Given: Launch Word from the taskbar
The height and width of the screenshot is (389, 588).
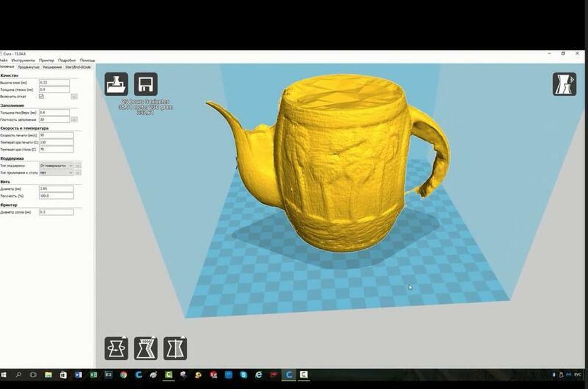Looking at the screenshot, I should 78,375.
